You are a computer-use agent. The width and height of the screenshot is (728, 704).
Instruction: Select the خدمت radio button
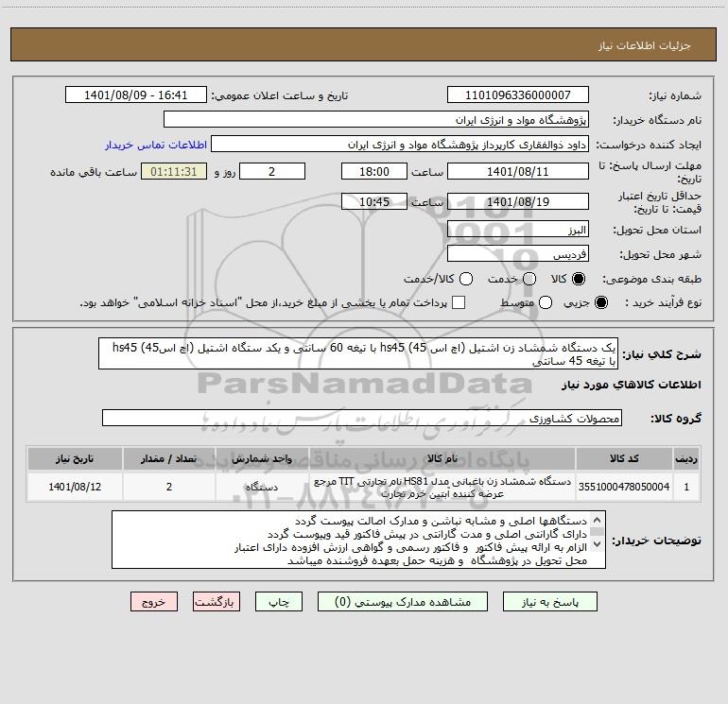(529, 279)
